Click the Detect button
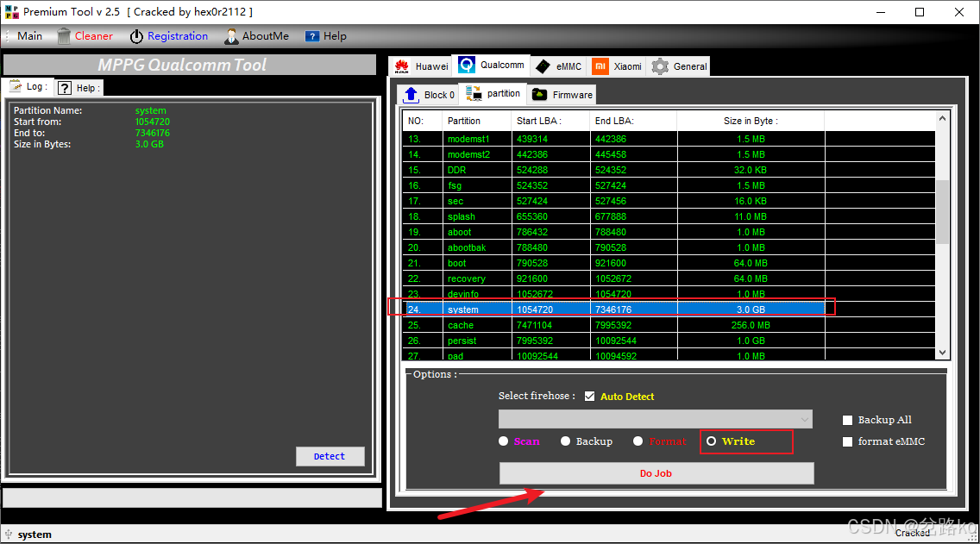The height and width of the screenshot is (544, 980). (330, 457)
